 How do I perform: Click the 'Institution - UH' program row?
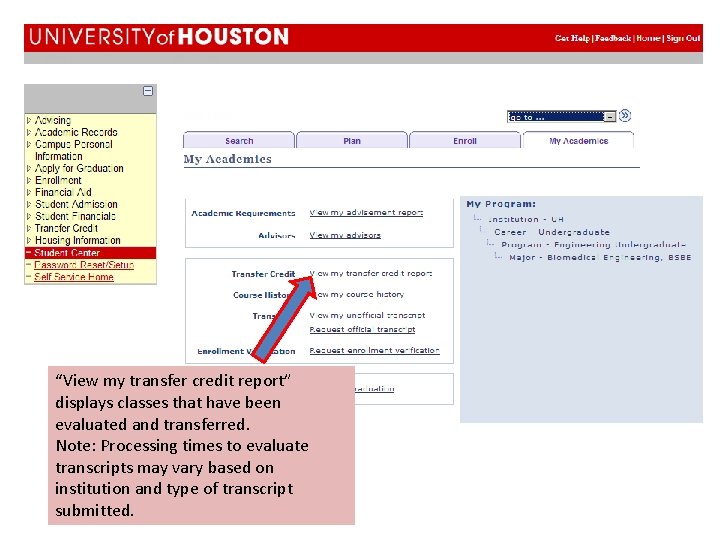(525, 219)
